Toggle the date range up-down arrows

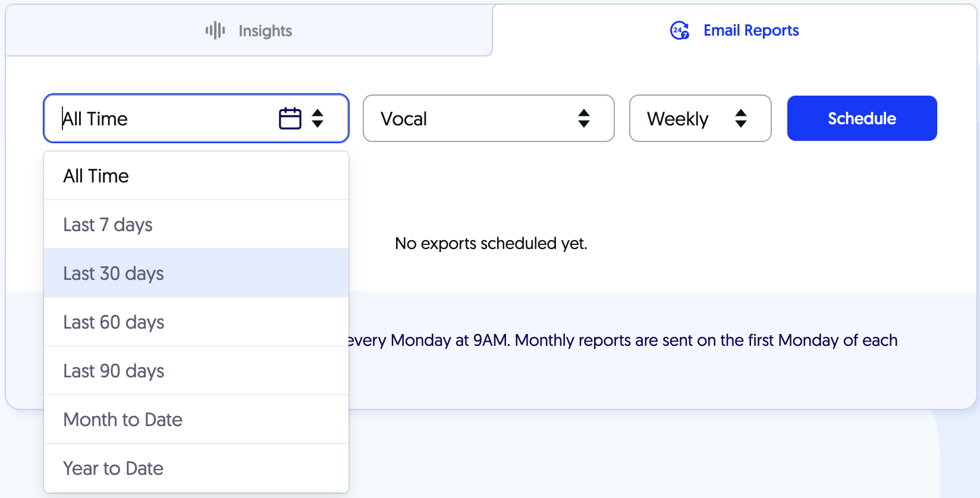click(318, 118)
